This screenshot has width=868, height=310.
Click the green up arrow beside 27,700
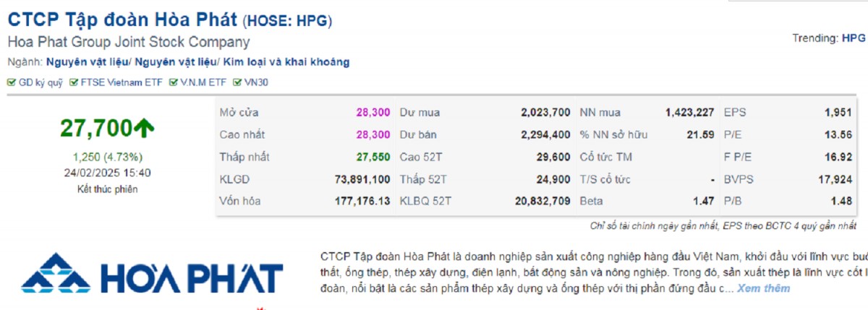pyautogui.click(x=145, y=128)
